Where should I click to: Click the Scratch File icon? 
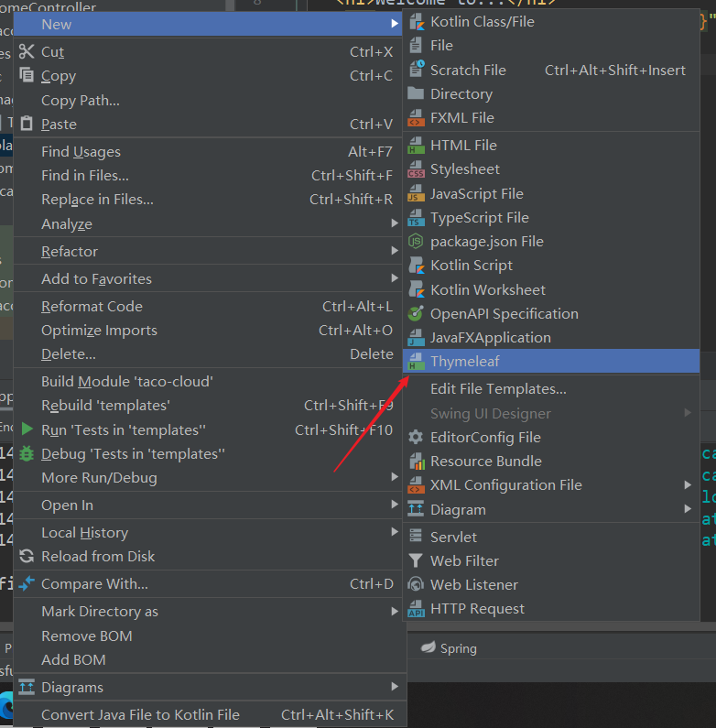click(416, 70)
